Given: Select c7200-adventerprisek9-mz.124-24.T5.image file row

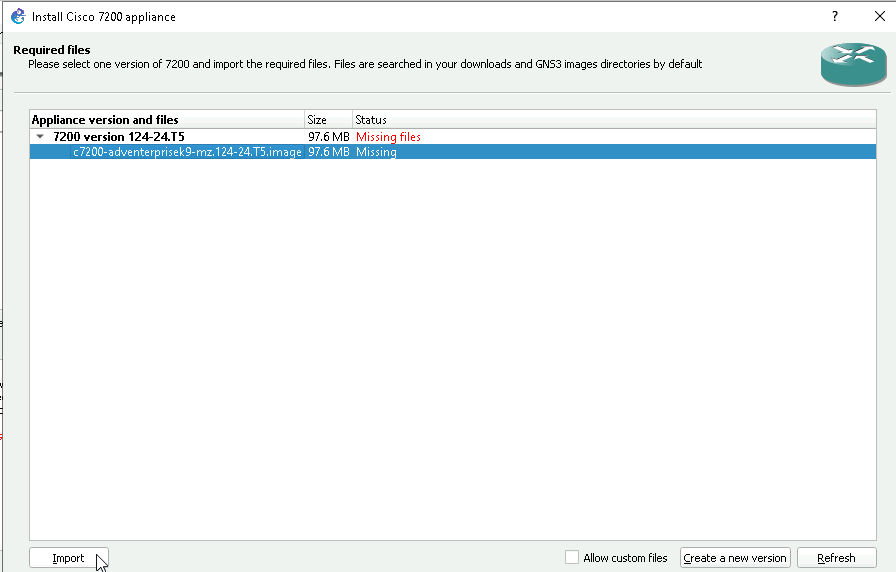Looking at the screenshot, I should coord(453,151).
